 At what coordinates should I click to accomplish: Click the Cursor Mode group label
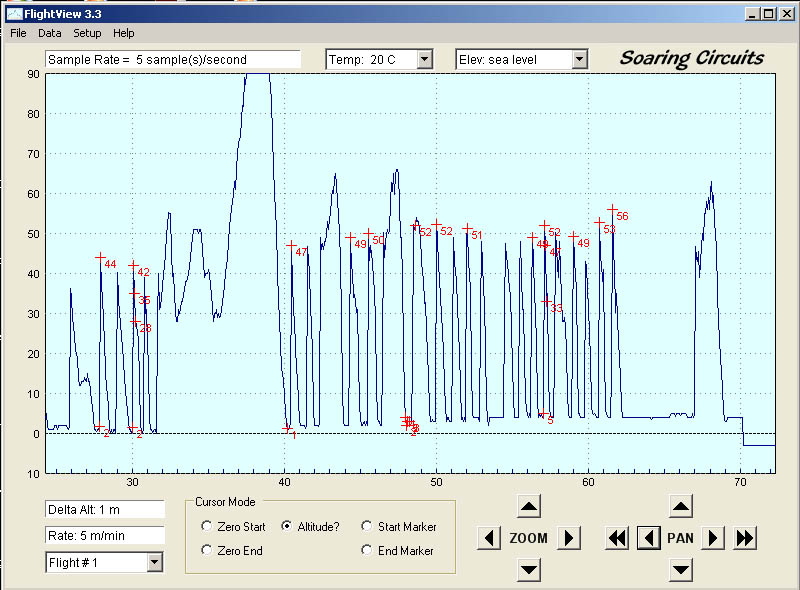(225, 502)
